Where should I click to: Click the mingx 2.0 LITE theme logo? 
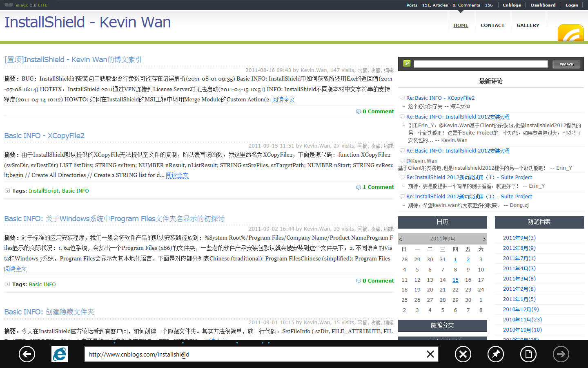(26, 5)
